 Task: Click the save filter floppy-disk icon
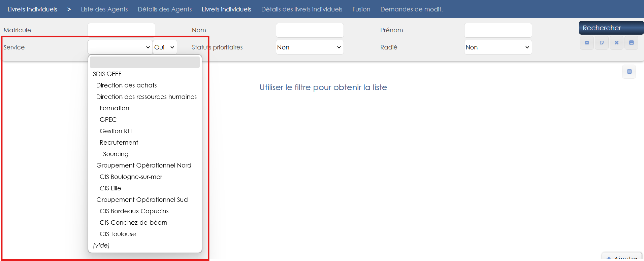tap(631, 43)
